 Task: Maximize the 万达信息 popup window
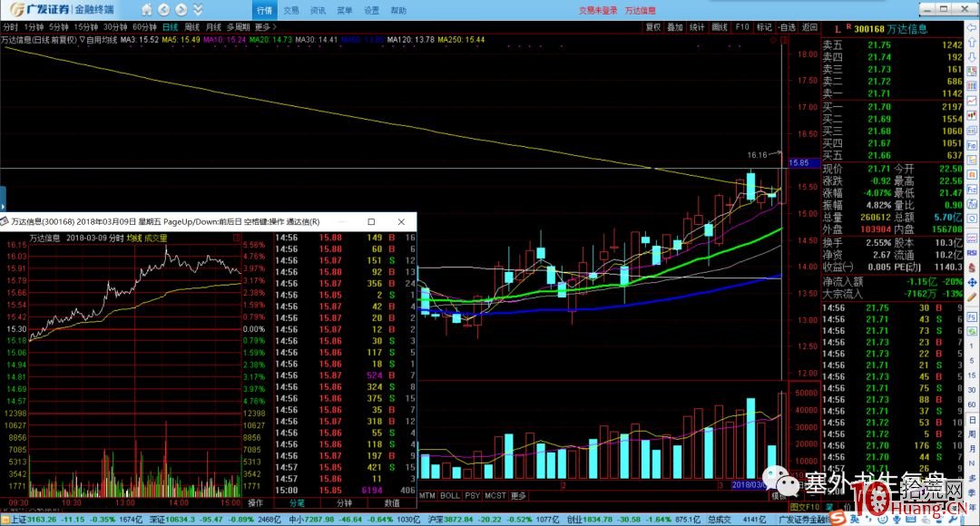371,222
